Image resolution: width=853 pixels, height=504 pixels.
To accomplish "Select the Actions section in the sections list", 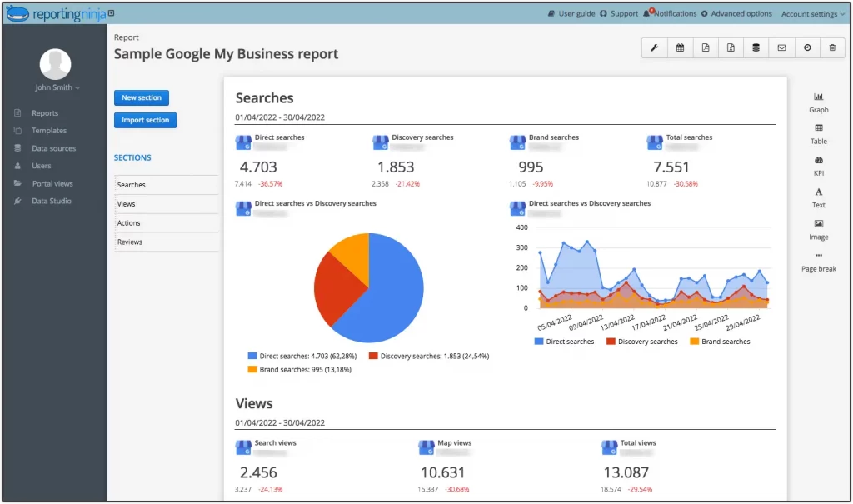I will click(167, 223).
